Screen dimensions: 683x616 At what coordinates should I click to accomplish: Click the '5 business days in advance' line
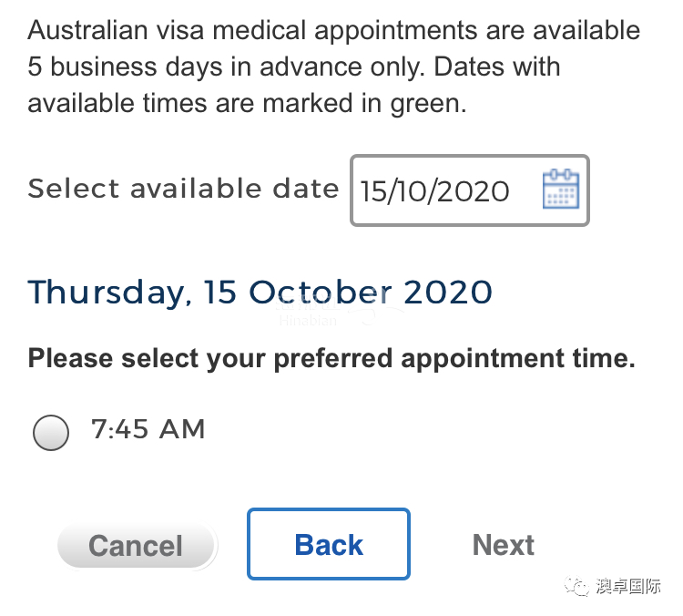tap(294, 67)
